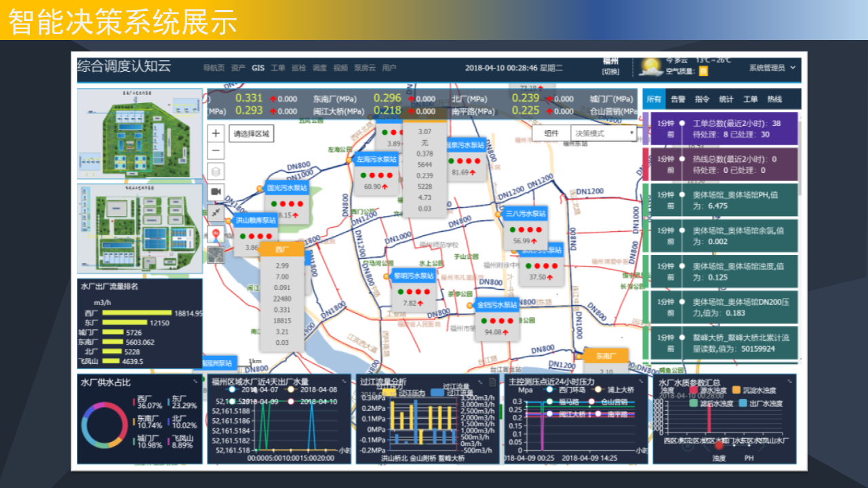
Task: Open the 用户 menu
Action: coord(389,68)
